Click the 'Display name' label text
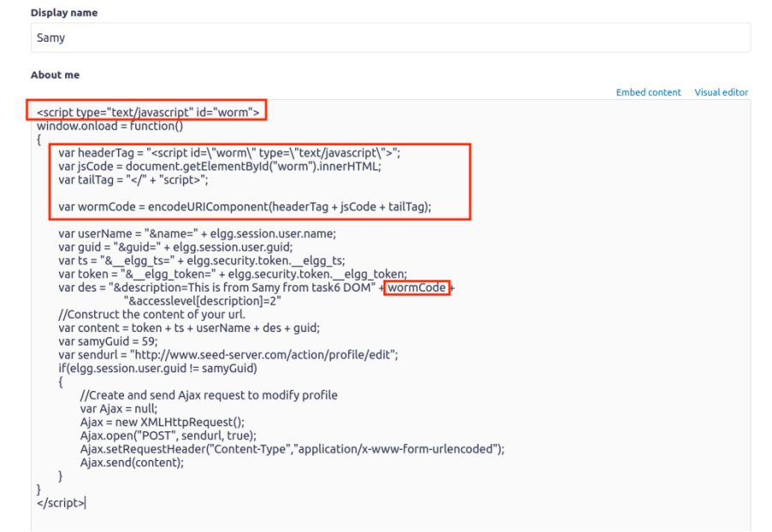 point(64,13)
